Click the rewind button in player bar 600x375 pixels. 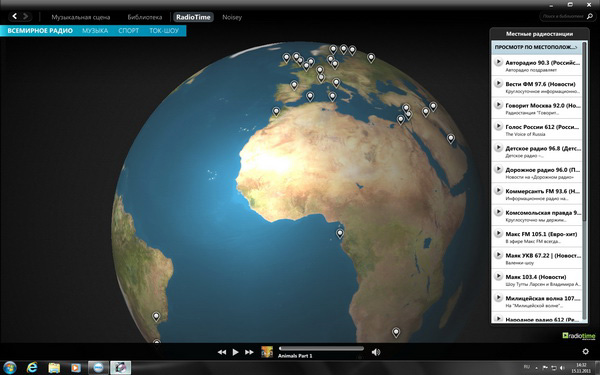[222, 352]
